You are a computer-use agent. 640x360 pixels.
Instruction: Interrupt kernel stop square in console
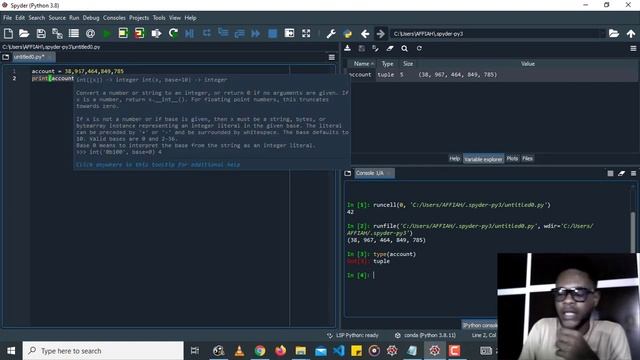(x=610, y=173)
